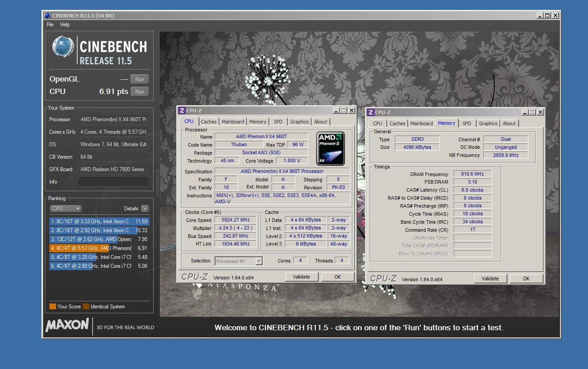
Task: Click the AMD Phenom II X4 processor logo
Action: 330,148
